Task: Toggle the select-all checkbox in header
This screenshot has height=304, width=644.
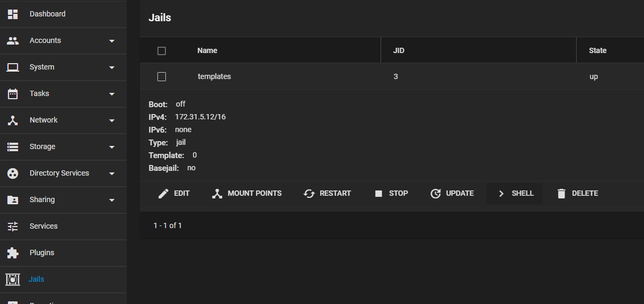Action: tap(162, 51)
